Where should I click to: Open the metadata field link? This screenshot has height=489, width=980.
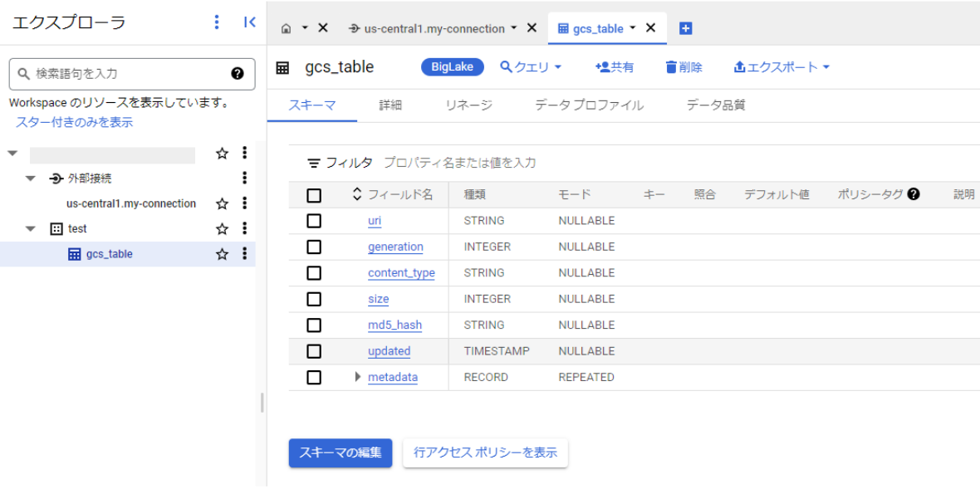(x=393, y=377)
